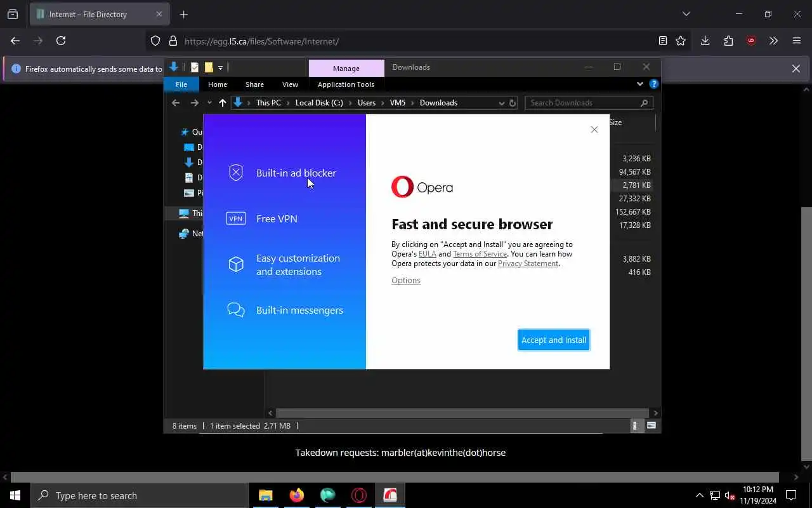The width and height of the screenshot is (812, 508).
Task: Show more Firefox toolbar tools
Action: [773, 41]
